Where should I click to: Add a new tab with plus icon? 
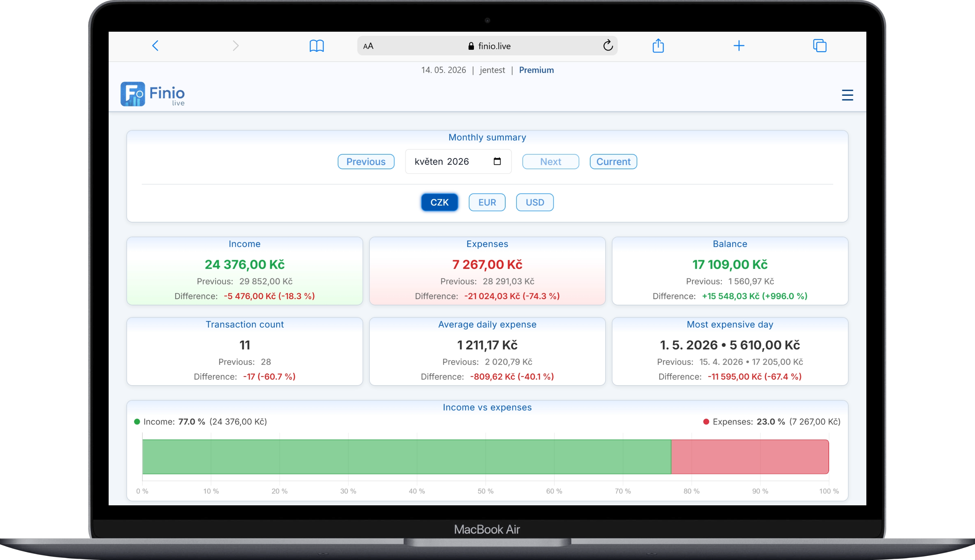tap(739, 46)
